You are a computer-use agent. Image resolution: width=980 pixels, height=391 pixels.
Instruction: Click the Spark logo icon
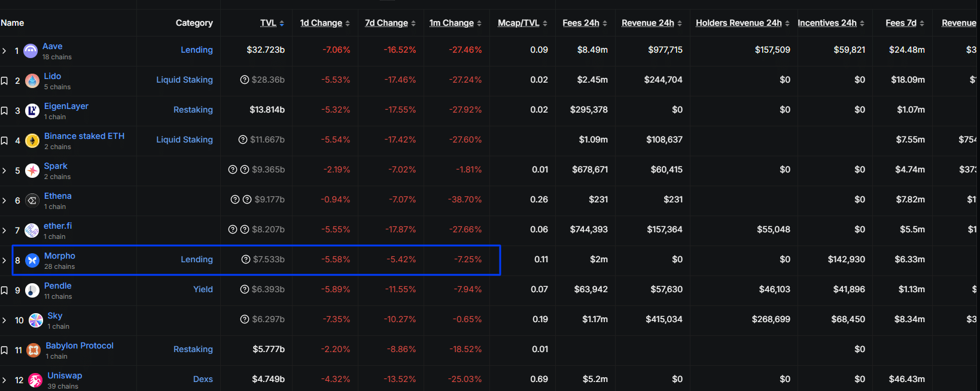[x=32, y=171]
